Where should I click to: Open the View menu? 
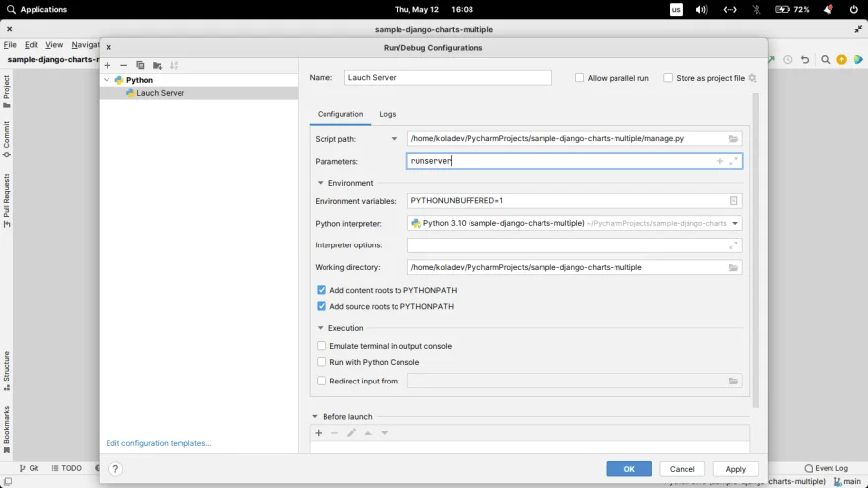(x=53, y=44)
